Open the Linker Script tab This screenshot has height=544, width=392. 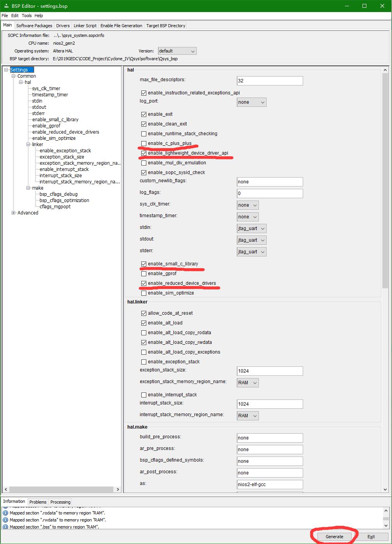tap(85, 26)
